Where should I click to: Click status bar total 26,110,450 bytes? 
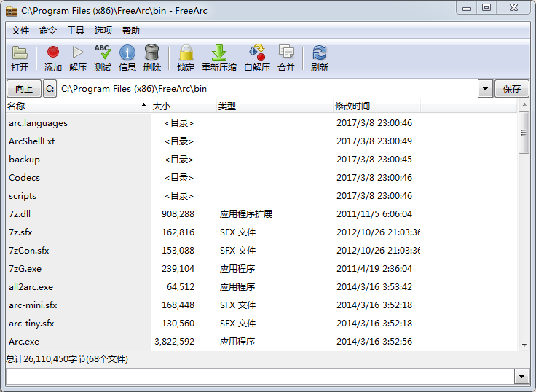click(x=67, y=358)
